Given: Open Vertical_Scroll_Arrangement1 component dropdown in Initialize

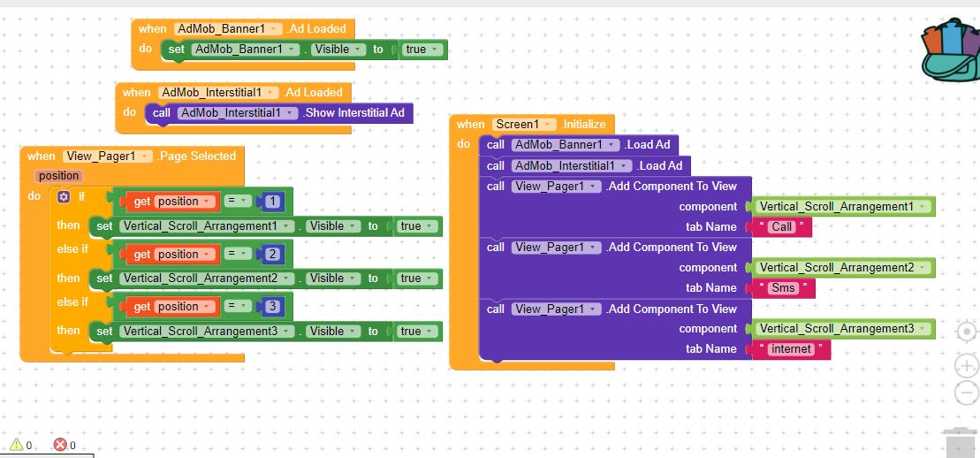Looking at the screenshot, I should [x=843, y=207].
